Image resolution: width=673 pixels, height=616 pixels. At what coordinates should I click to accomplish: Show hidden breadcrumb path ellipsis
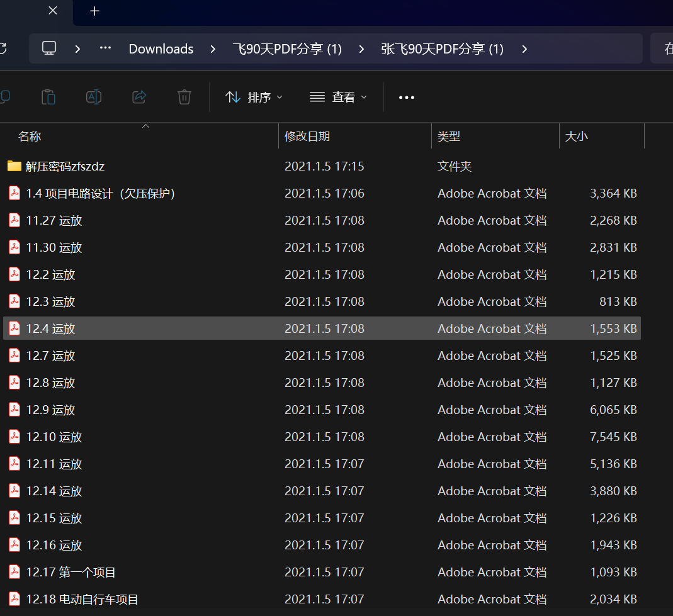[x=105, y=48]
